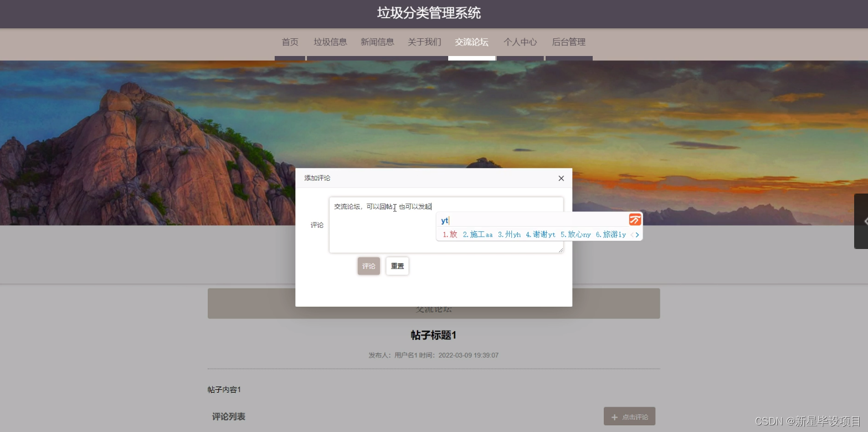Click the next-page arrow in IME candidate bar

tap(638, 235)
